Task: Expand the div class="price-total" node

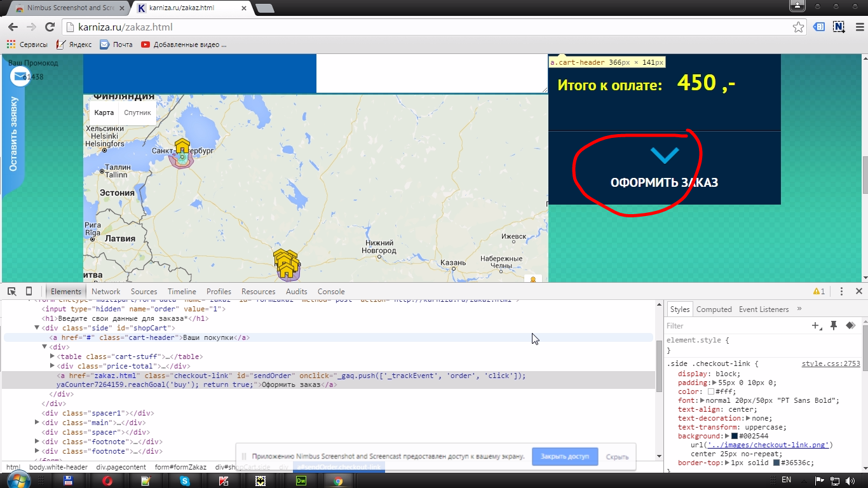Action: click(52, 366)
